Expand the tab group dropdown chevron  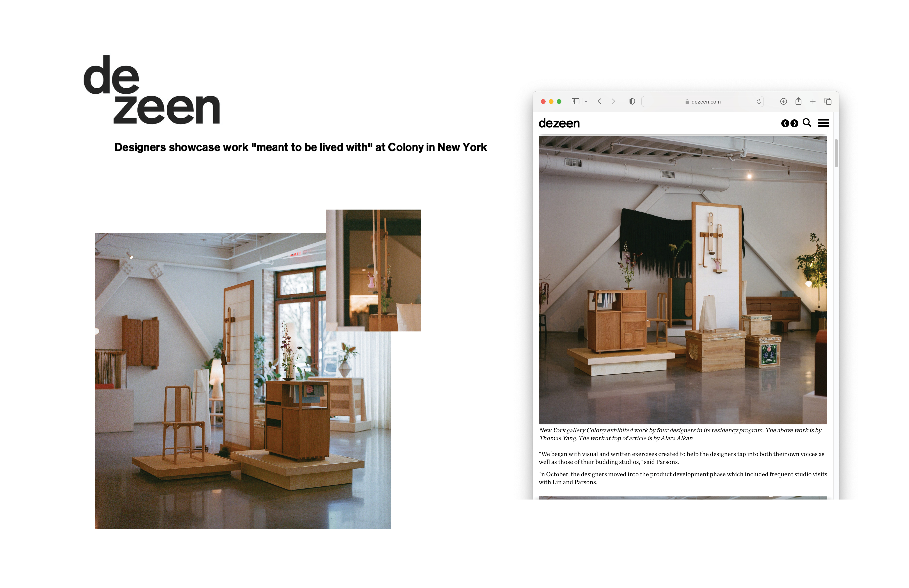click(586, 102)
